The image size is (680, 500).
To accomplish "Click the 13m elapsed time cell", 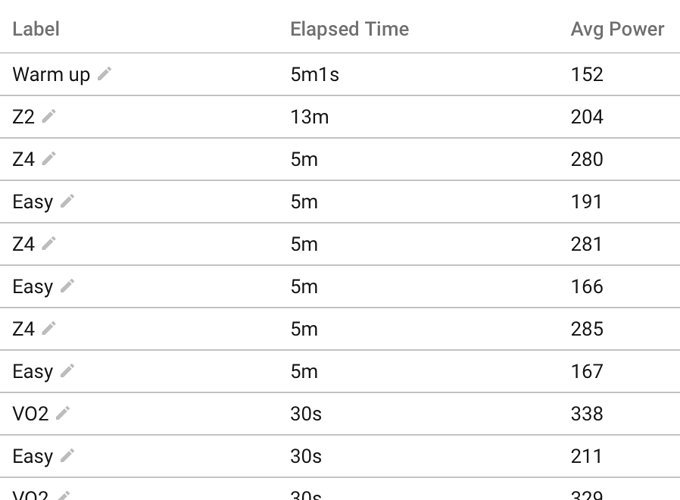I will point(309,117).
